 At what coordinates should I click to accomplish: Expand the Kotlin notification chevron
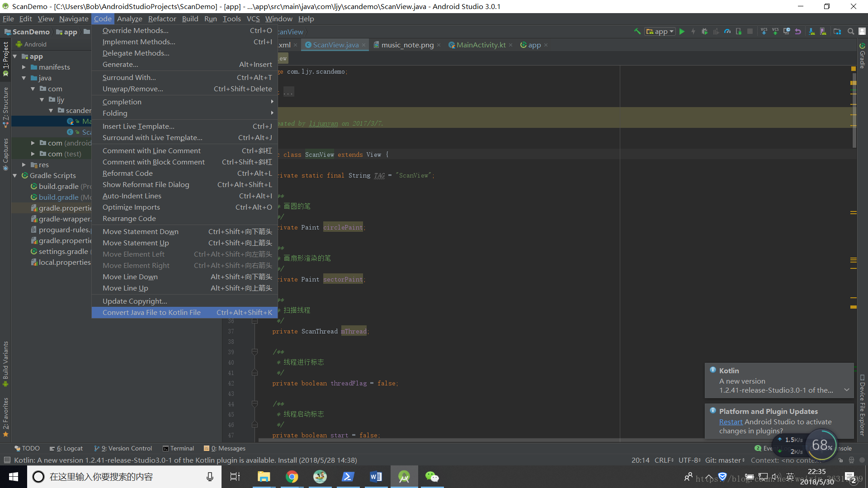pyautogui.click(x=847, y=390)
